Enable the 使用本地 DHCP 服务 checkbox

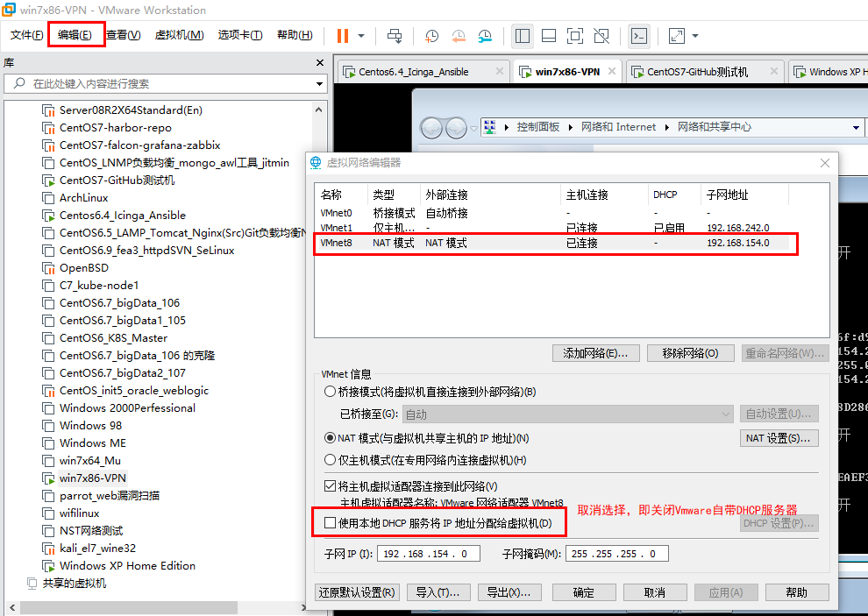click(330, 522)
